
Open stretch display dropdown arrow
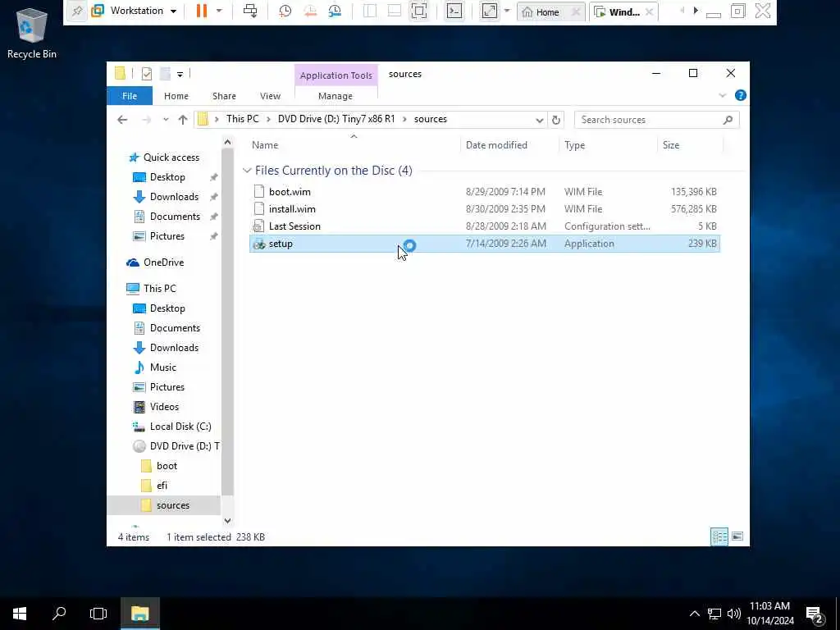coord(507,11)
